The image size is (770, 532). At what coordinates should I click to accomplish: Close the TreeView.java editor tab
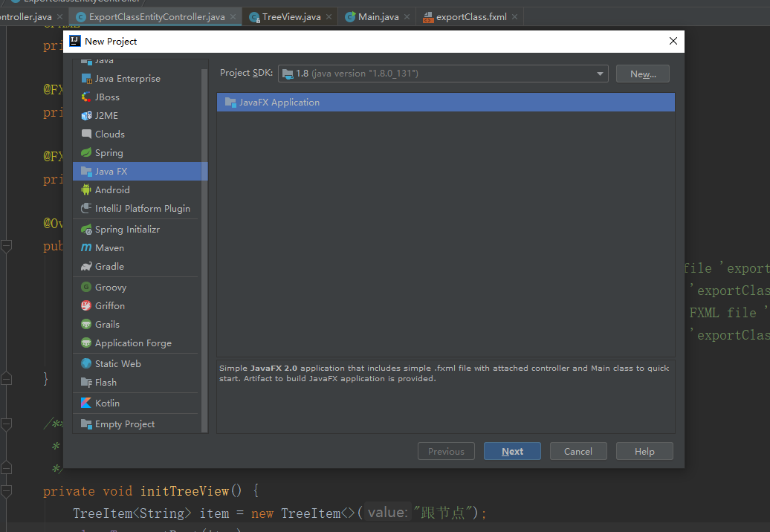[x=329, y=16]
